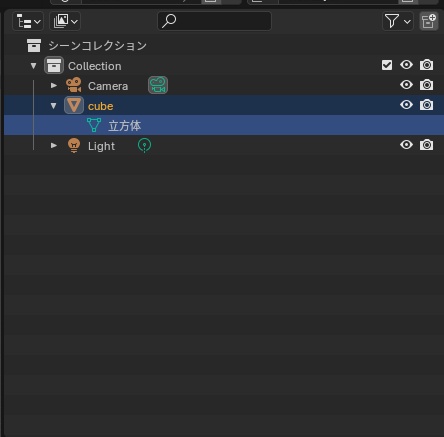This screenshot has height=437, width=444.
Task: Select the 立方体 mesh data item
Action: (124, 126)
